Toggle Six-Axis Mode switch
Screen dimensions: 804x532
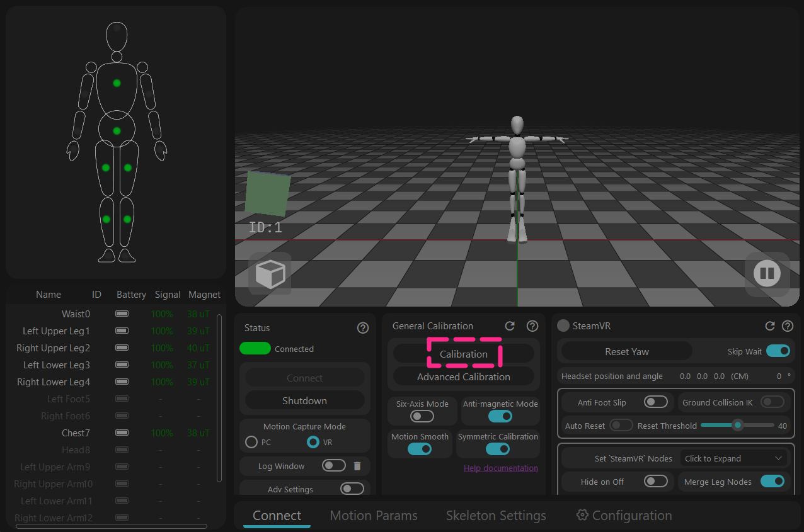(x=422, y=416)
